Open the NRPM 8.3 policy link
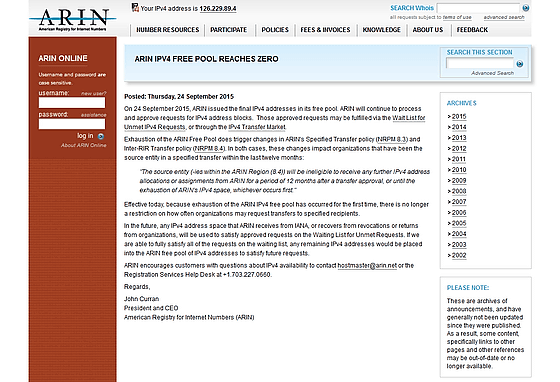 (x=392, y=139)
